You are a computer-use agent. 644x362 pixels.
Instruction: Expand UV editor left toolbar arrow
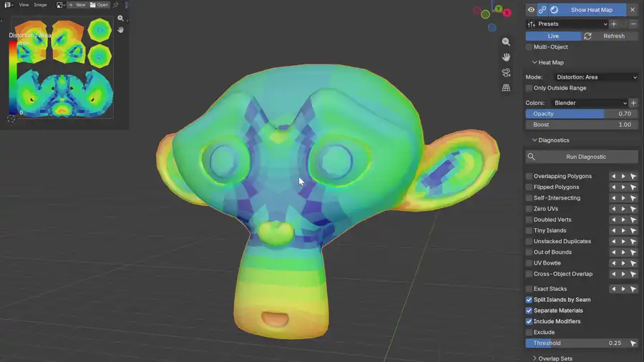click(1, 21)
